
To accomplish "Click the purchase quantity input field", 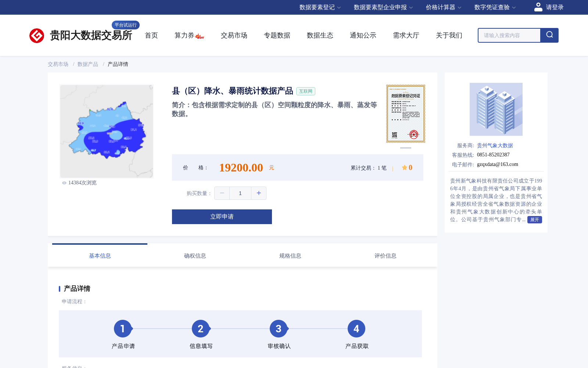I will pos(240,193).
